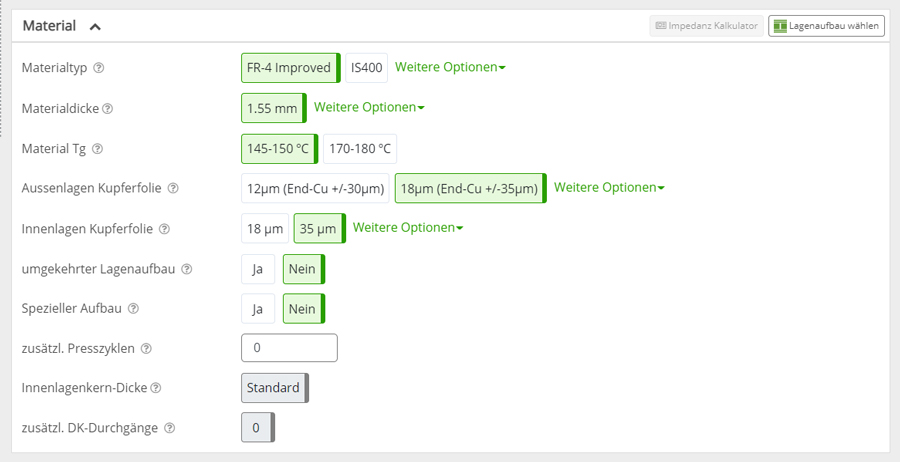Open the Impedanz Kalkulator
Viewport: 900px width, 462px height.
[706, 26]
